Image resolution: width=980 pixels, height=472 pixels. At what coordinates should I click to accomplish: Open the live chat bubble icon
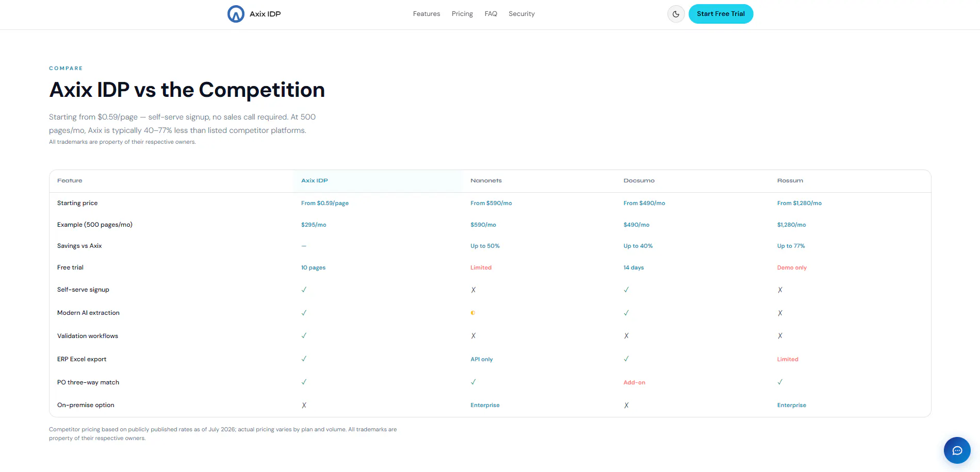(x=957, y=451)
